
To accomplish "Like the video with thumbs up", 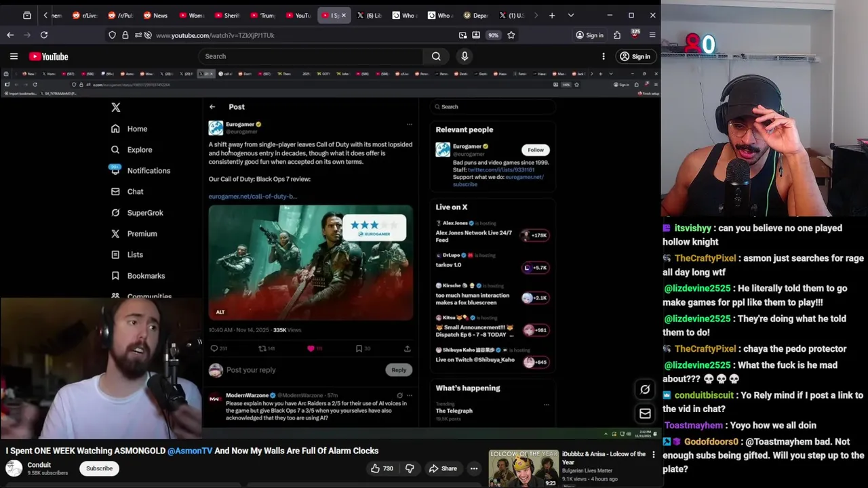I will point(382,468).
